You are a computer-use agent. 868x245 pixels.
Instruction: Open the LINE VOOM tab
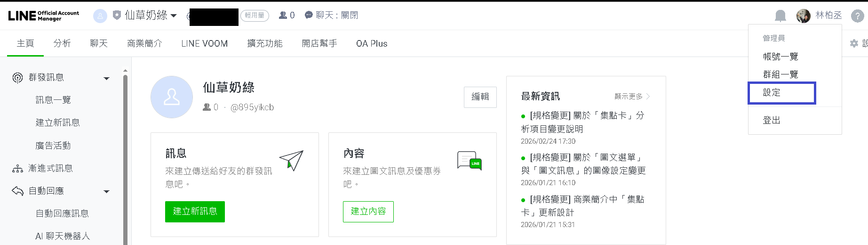204,43
